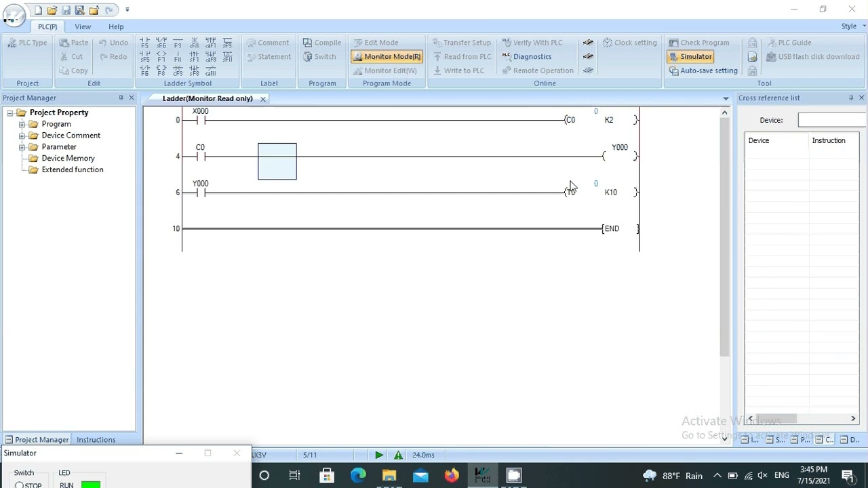Open Firefox from taskbar
The height and width of the screenshot is (488, 868).
[x=452, y=476]
